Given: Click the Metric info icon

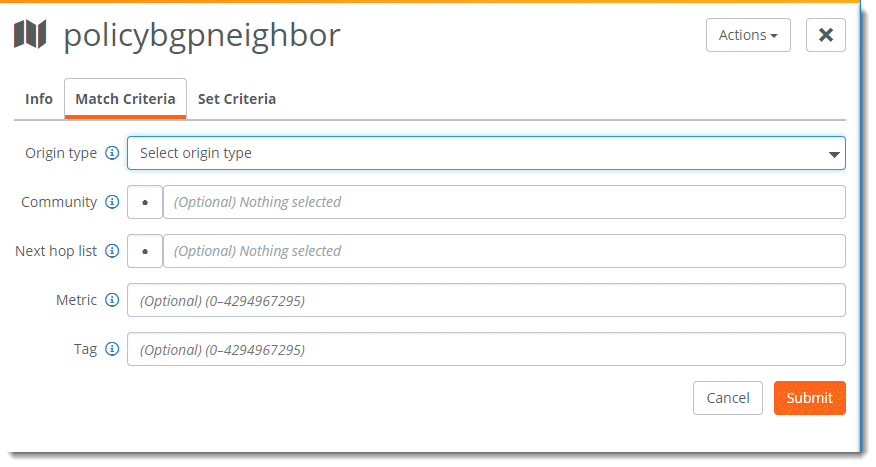Looking at the screenshot, I should point(112,300).
